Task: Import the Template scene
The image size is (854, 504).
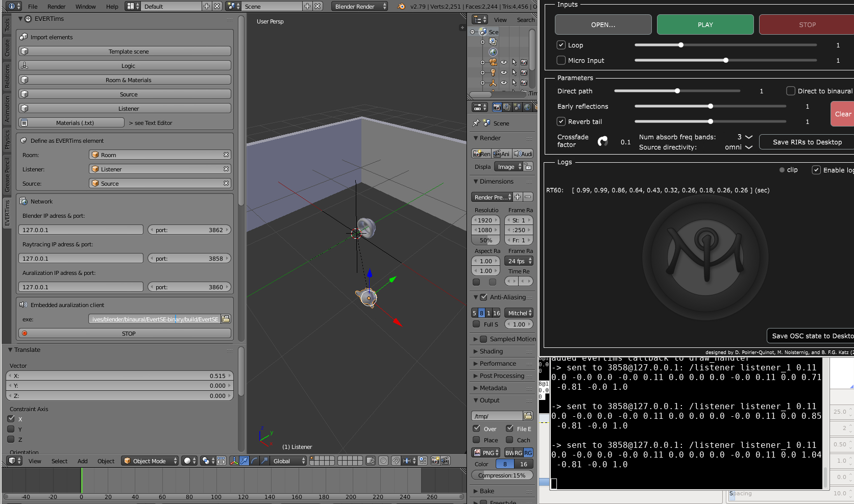Action: [x=125, y=51]
